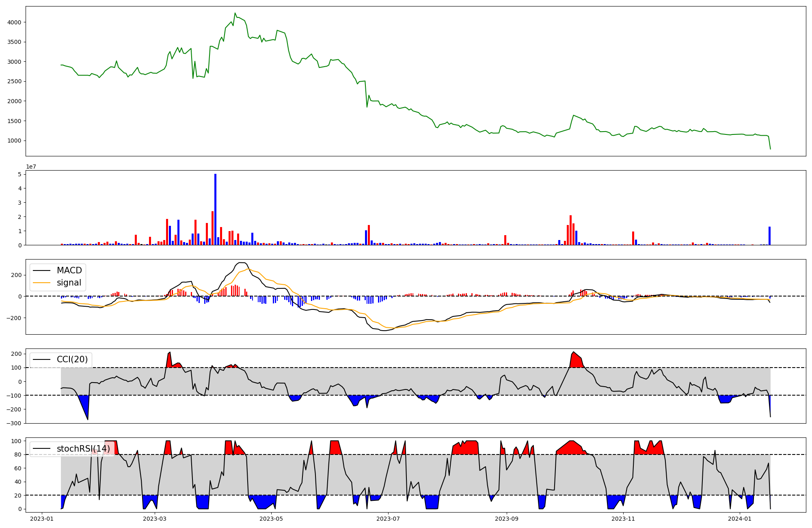Click the 2023-11 x-axis date label
Screen dimensions: 812x528
(623, 519)
